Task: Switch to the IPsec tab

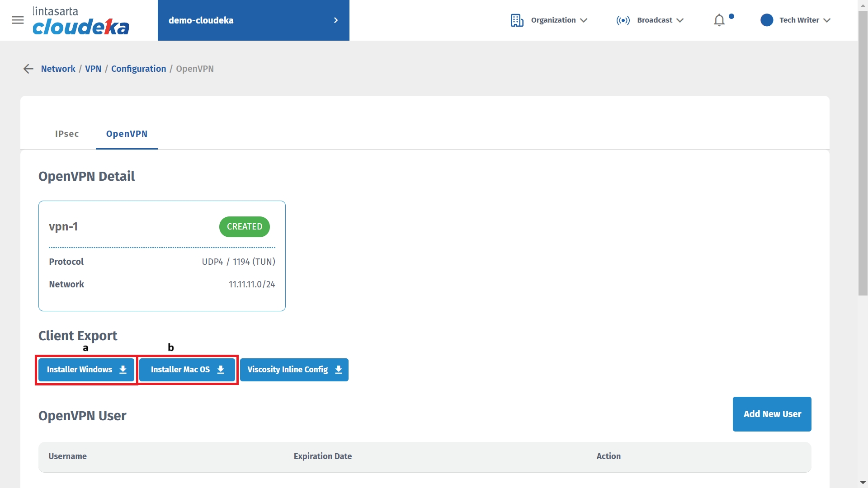Action: (67, 134)
